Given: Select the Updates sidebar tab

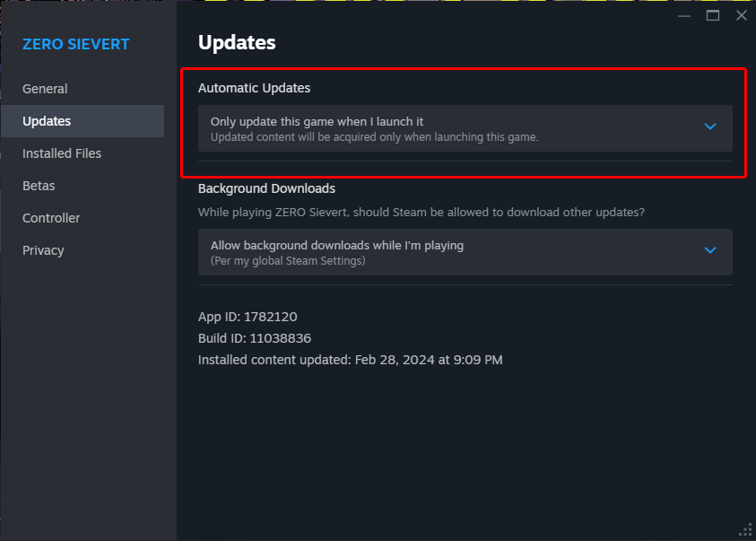Looking at the screenshot, I should [82, 121].
